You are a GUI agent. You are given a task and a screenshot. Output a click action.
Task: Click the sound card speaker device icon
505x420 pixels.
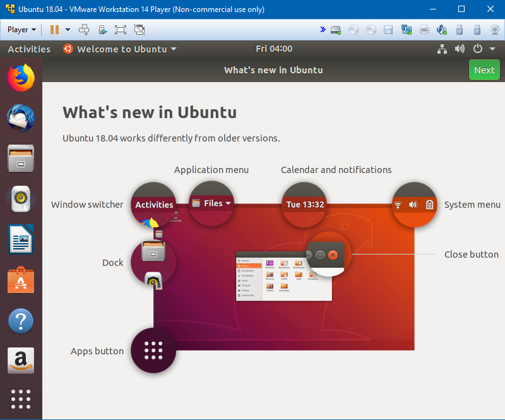click(441, 30)
